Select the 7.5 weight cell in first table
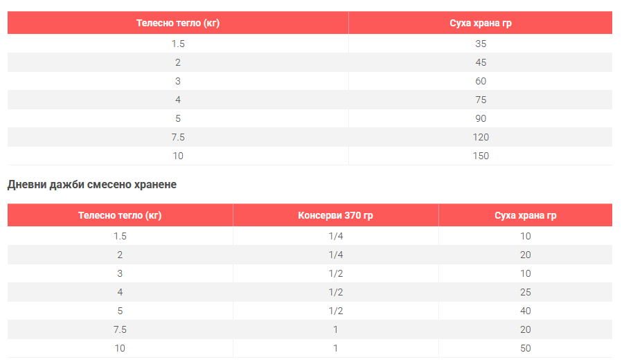 click(178, 137)
